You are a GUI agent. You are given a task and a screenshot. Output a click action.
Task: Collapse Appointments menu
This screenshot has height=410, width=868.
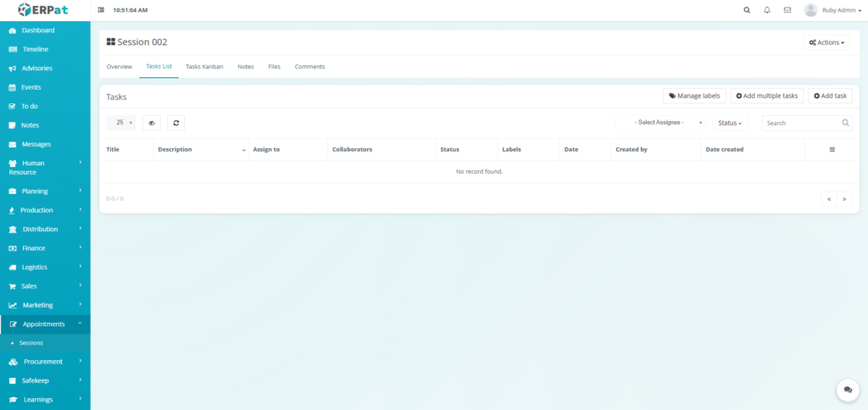[x=46, y=324]
